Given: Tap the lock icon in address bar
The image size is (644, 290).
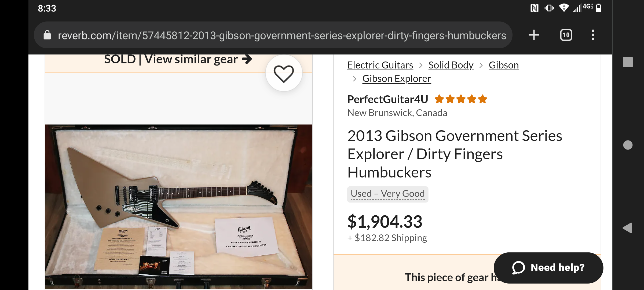Looking at the screenshot, I should 47,35.
